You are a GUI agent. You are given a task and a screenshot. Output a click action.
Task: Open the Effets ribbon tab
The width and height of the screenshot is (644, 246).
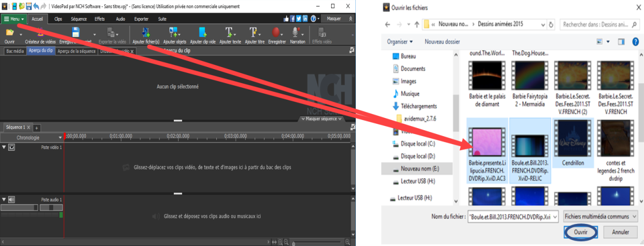100,19
